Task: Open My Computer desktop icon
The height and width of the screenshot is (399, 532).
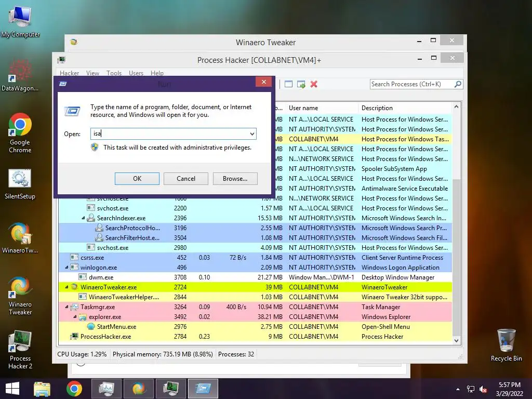Action: point(20,22)
